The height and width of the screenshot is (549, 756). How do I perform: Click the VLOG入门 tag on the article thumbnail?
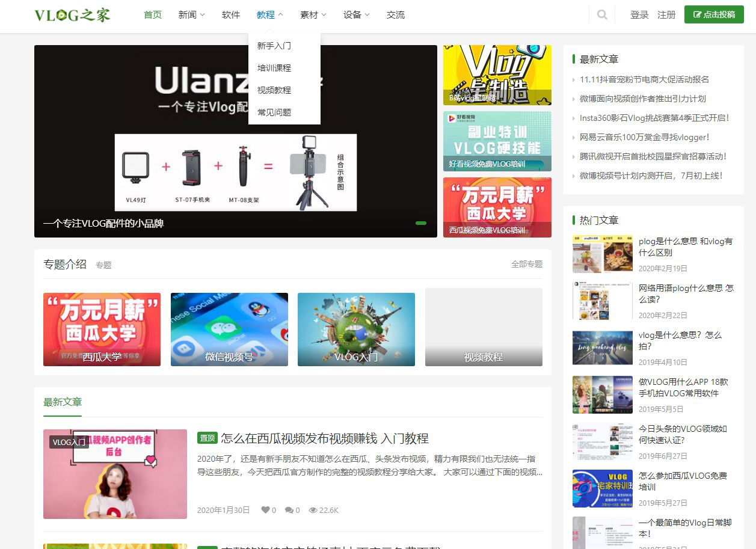69,442
